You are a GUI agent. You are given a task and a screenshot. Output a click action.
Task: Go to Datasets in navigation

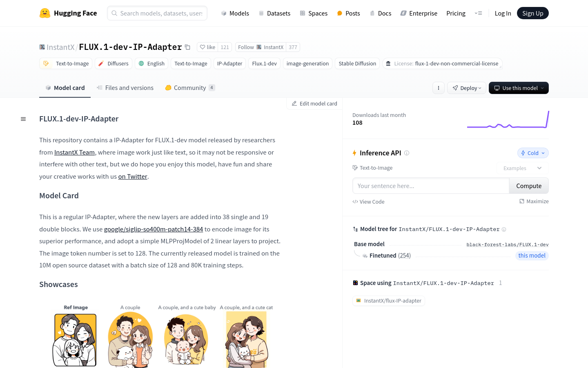point(274,13)
